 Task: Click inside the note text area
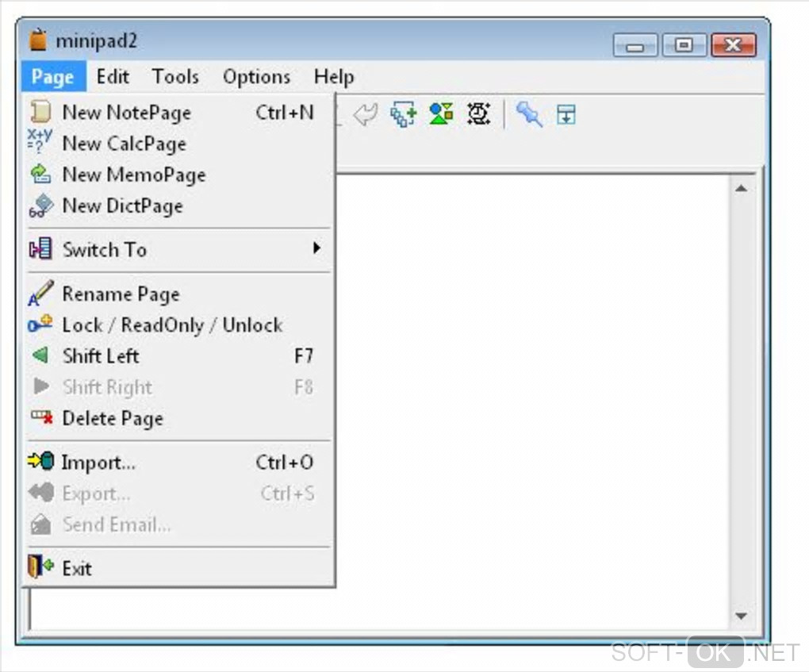531,402
